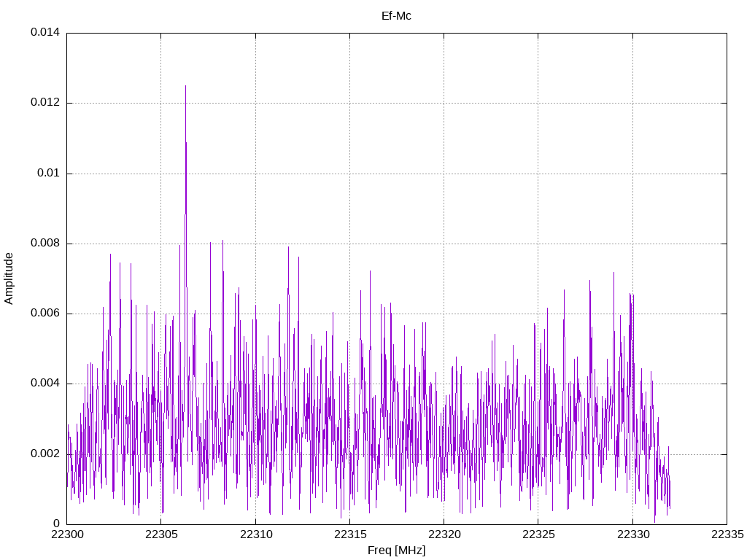Click the 22320 x-axis tick label
747x560 pixels.
pyautogui.click(x=444, y=536)
